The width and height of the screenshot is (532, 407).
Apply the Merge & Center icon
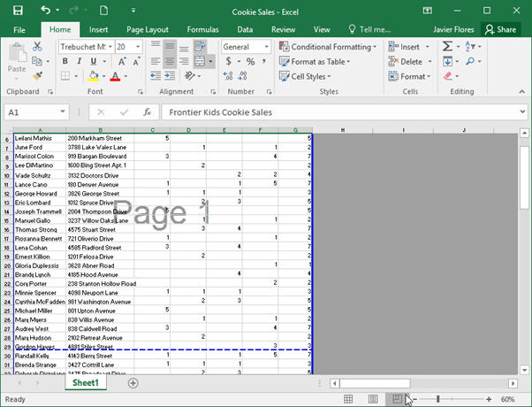tap(200, 61)
